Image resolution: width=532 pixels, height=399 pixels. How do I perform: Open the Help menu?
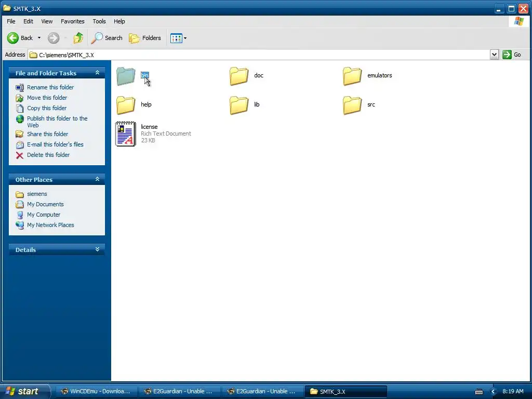click(x=119, y=21)
